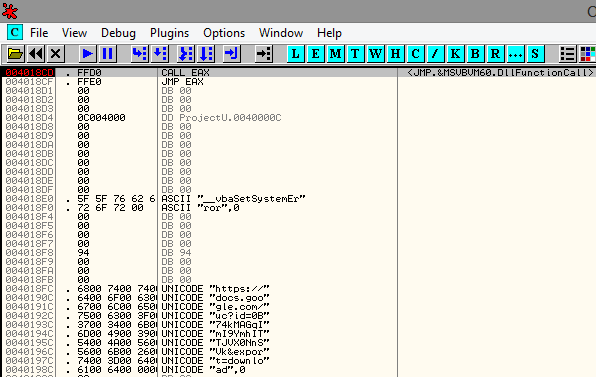Open the Options menu

(x=224, y=33)
